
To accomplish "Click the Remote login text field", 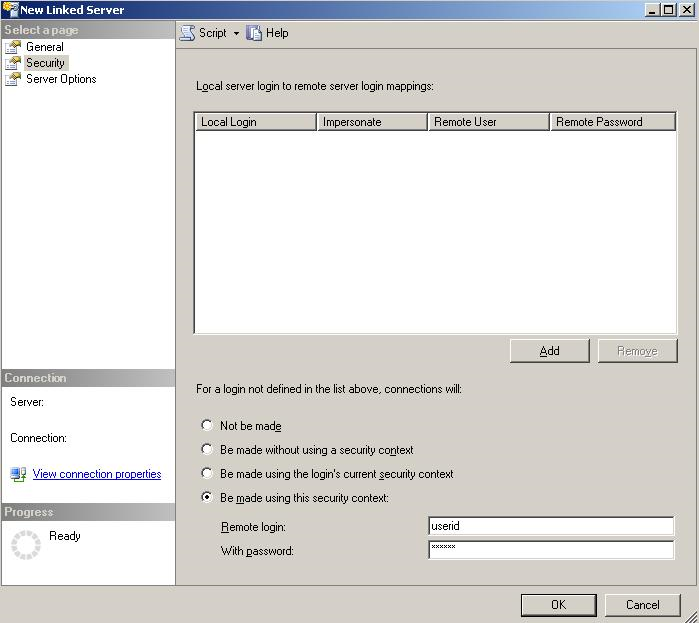I will [550, 526].
